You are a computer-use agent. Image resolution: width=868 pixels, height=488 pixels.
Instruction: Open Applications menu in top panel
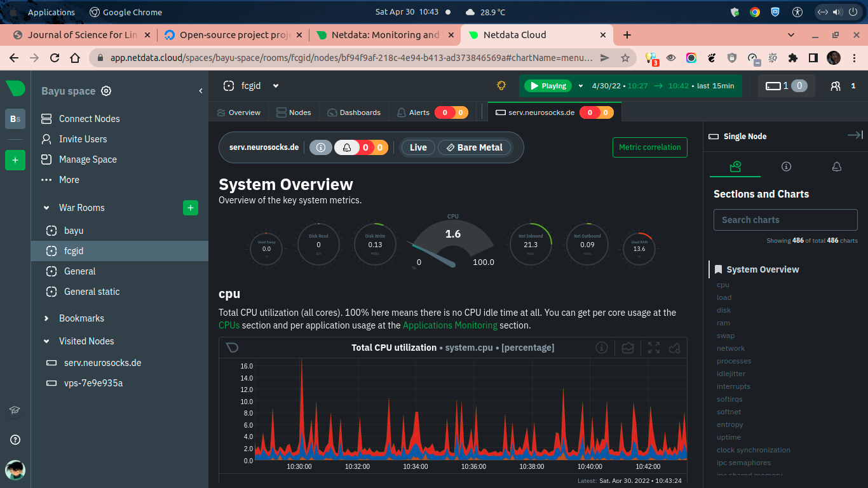pyautogui.click(x=51, y=12)
